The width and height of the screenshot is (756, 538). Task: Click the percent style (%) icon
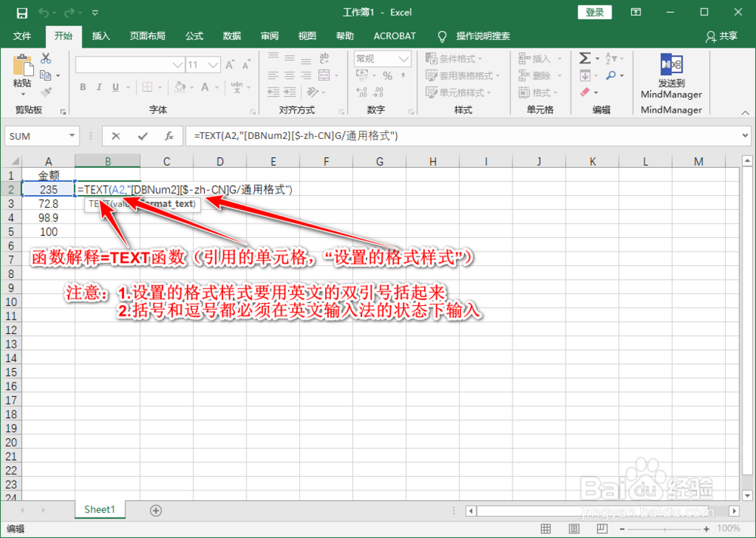pos(387,76)
